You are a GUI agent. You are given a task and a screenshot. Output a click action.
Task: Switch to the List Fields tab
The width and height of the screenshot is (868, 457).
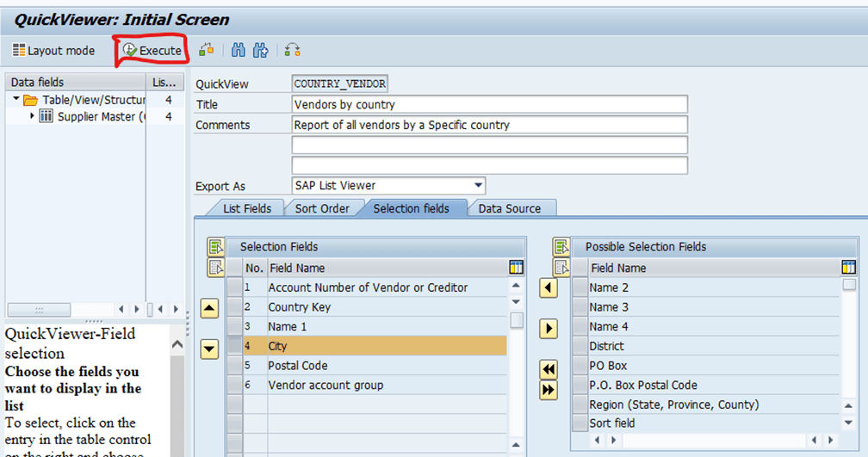click(x=247, y=208)
